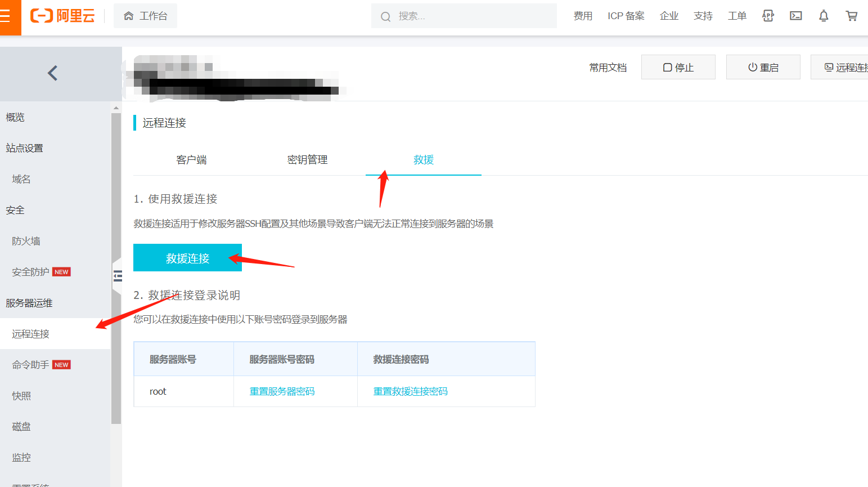Collapse the sidebar using the side handle
Viewport: 868px width, 487px height.
coord(118,276)
